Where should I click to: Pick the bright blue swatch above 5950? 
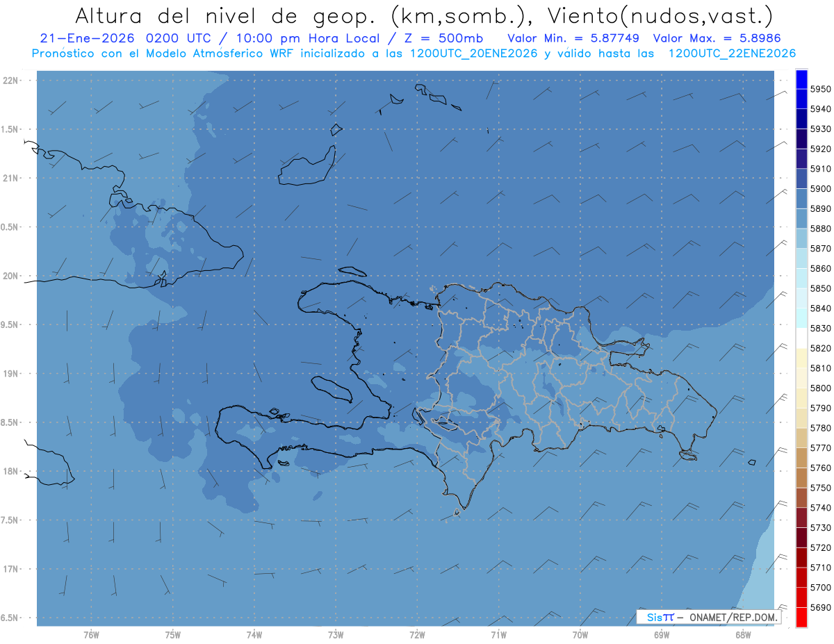coord(801,79)
